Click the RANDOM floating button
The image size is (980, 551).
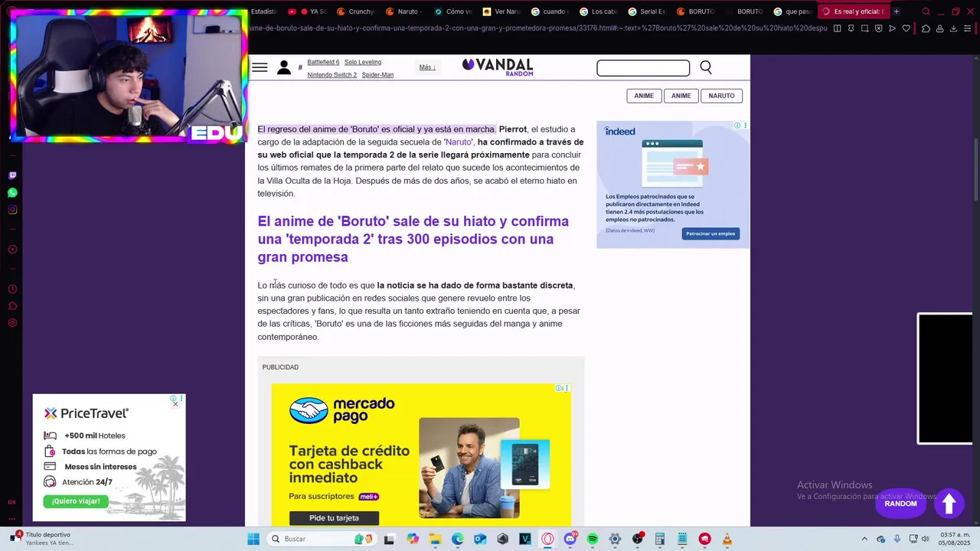pyautogui.click(x=900, y=504)
